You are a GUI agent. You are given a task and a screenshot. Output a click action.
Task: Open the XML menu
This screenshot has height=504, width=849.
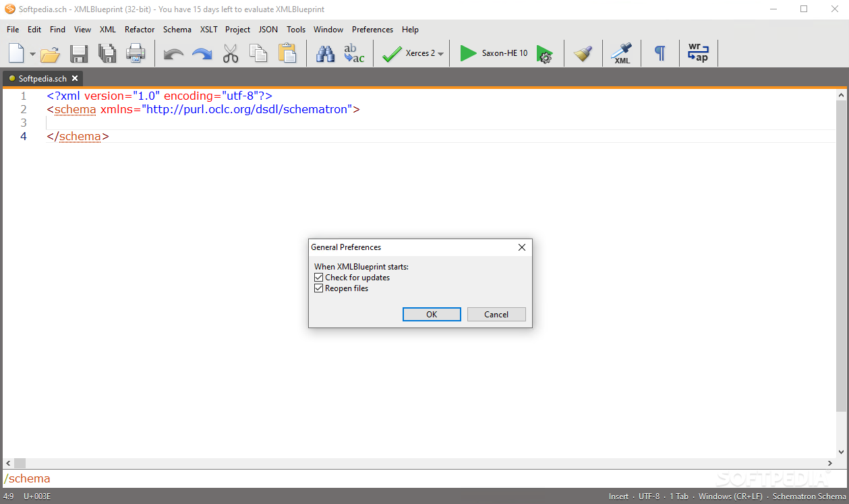(x=108, y=30)
